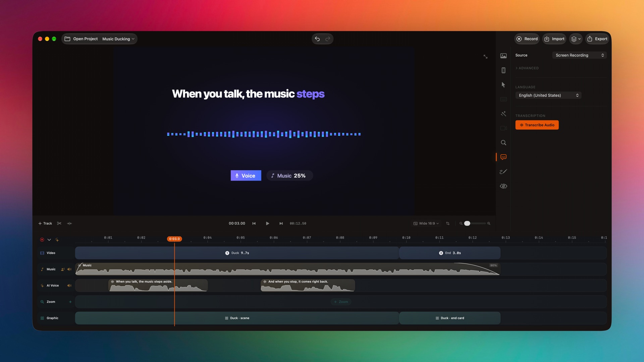Click the AI Voice track sparkle icon
The width and height of the screenshot is (644, 362).
pyautogui.click(x=42, y=286)
